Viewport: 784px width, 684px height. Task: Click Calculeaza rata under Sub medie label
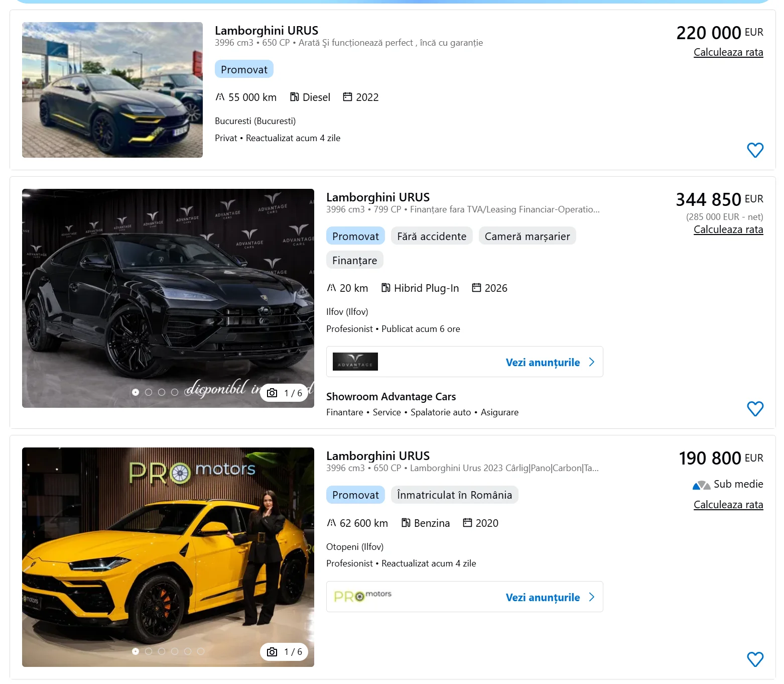pos(728,505)
